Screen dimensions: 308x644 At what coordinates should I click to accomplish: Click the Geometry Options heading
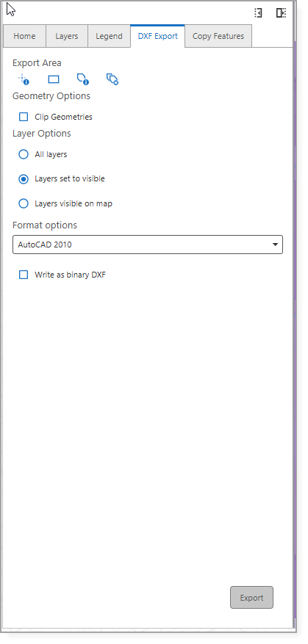click(x=51, y=96)
